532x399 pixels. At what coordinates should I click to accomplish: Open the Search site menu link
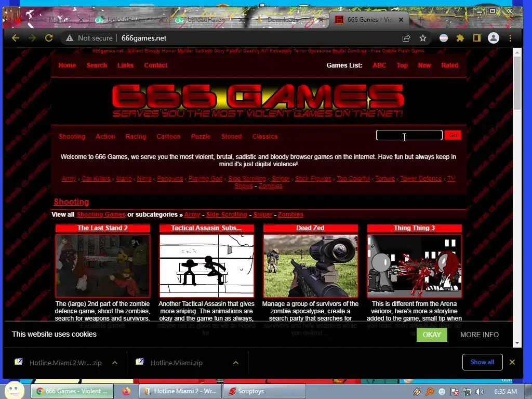[x=97, y=65]
